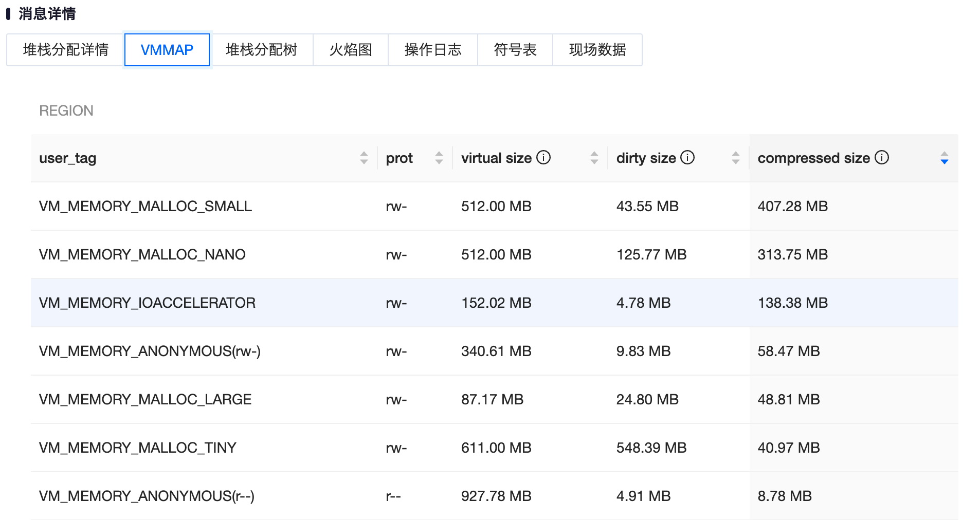Open the 堆栈分配树 tab
The height and width of the screenshot is (520, 980).
261,50
